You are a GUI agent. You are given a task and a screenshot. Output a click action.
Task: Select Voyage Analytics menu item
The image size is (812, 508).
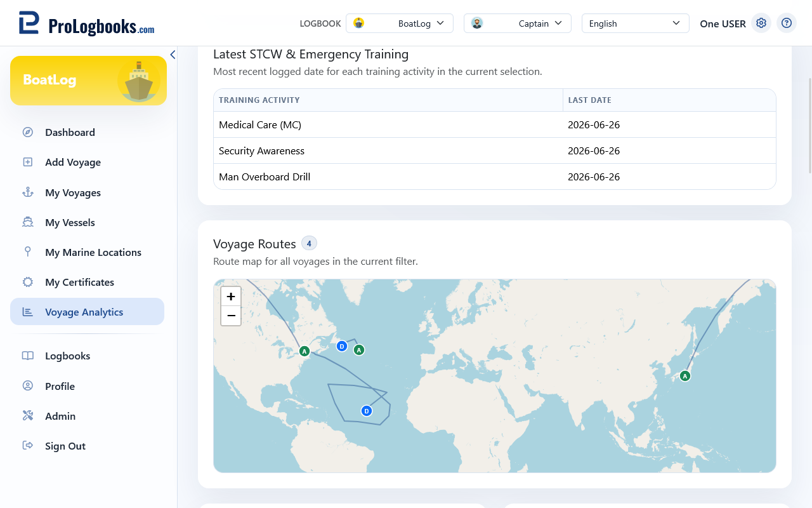(87, 312)
